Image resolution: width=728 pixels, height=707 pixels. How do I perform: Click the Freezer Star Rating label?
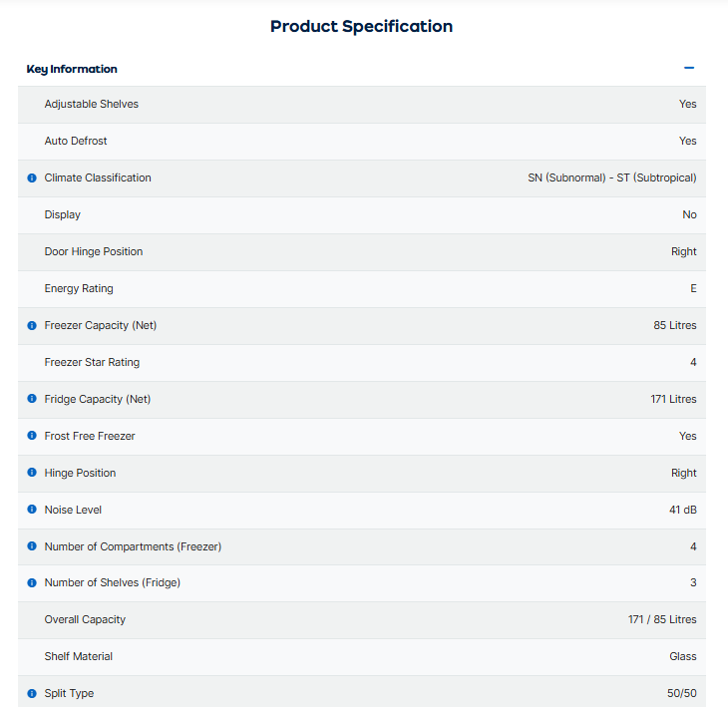(92, 362)
